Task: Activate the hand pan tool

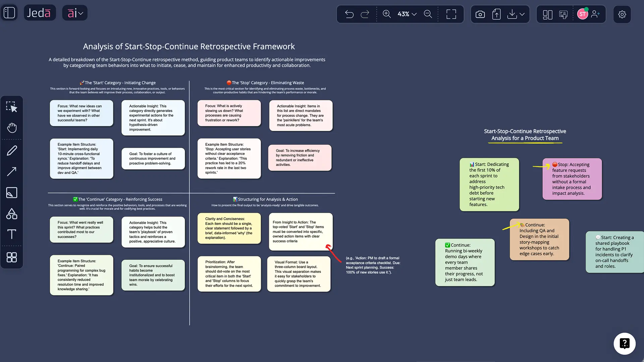Action: (x=12, y=128)
